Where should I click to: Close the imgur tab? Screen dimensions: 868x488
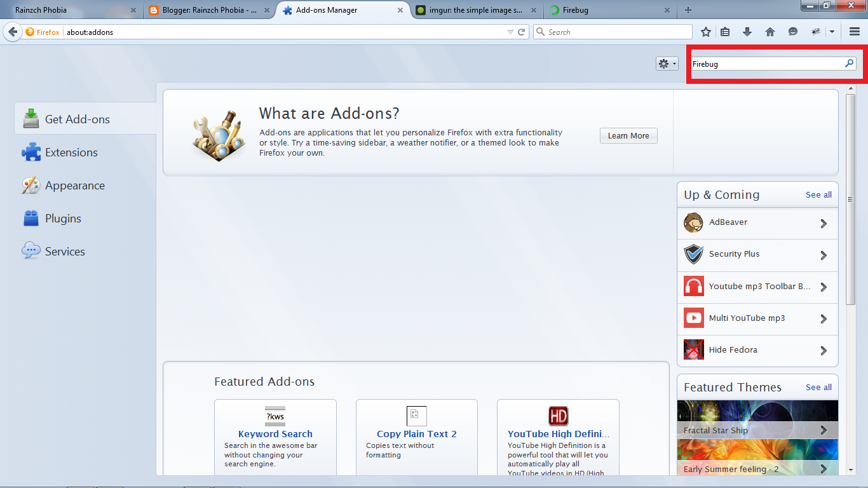(x=534, y=10)
